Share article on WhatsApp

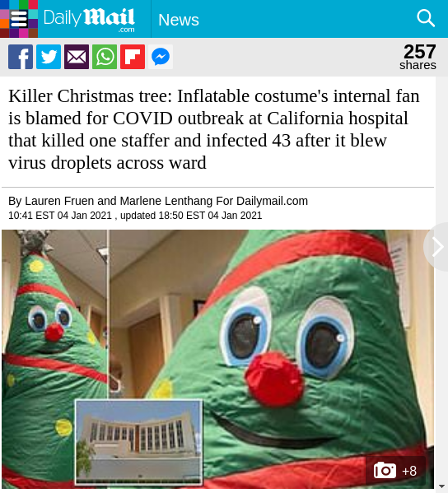(105, 57)
